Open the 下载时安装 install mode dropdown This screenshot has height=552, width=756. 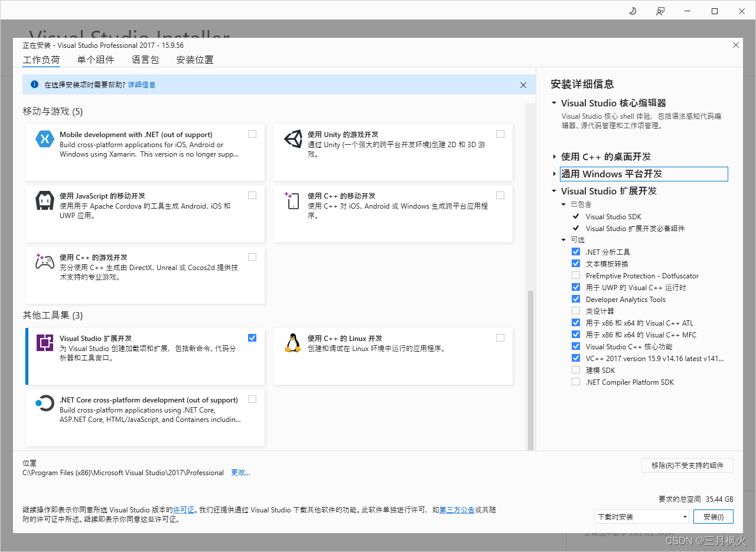click(642, 517)
